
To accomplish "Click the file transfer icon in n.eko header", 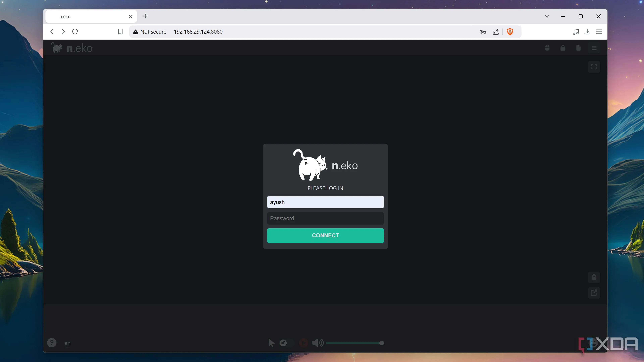I will (578, 48).
